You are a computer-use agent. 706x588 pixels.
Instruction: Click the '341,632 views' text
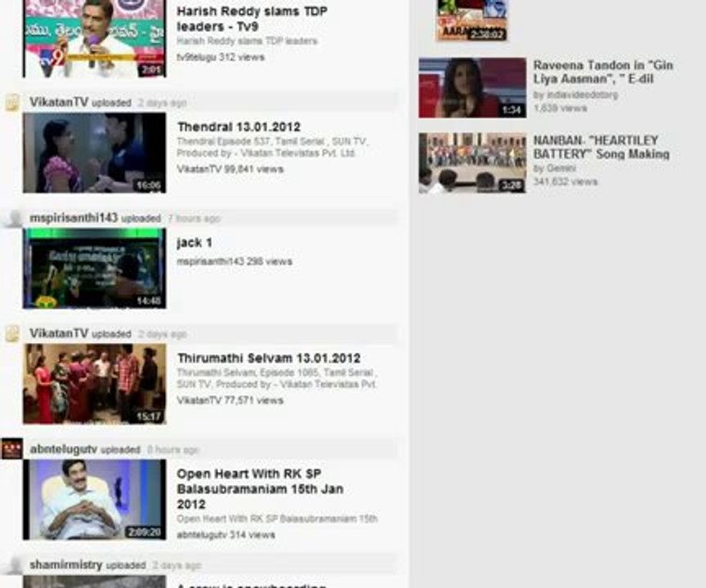coord(565,182)
